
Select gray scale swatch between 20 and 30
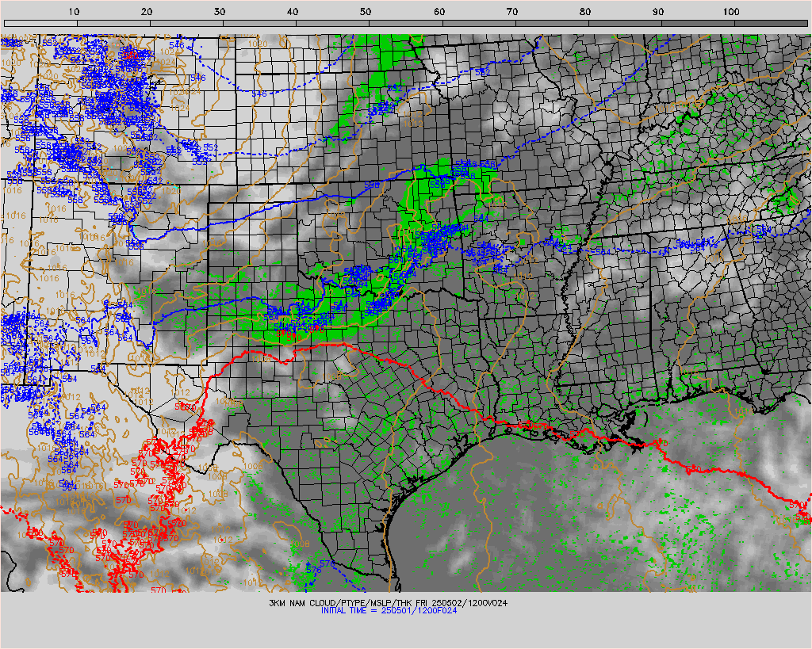click(186, 23)
